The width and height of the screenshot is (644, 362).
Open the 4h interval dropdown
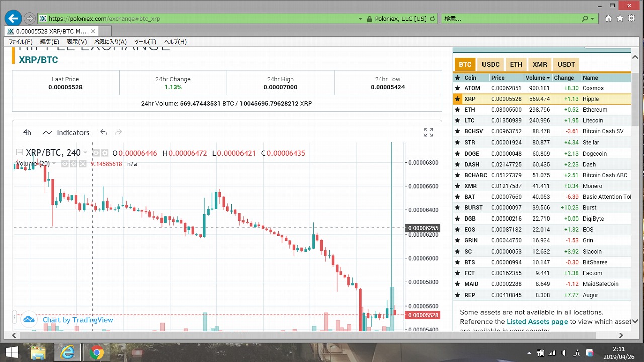[x=27, y=133]
